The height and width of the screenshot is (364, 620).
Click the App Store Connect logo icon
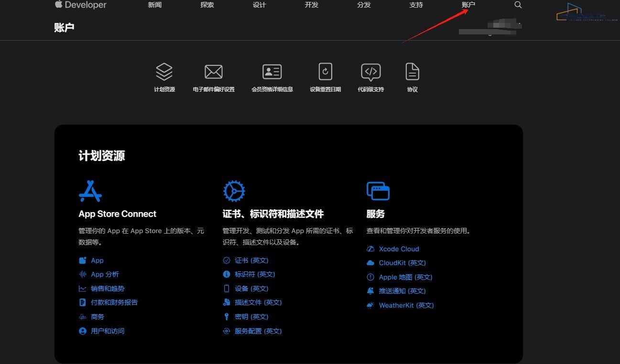pyautogui.click(x=90, y=191)
